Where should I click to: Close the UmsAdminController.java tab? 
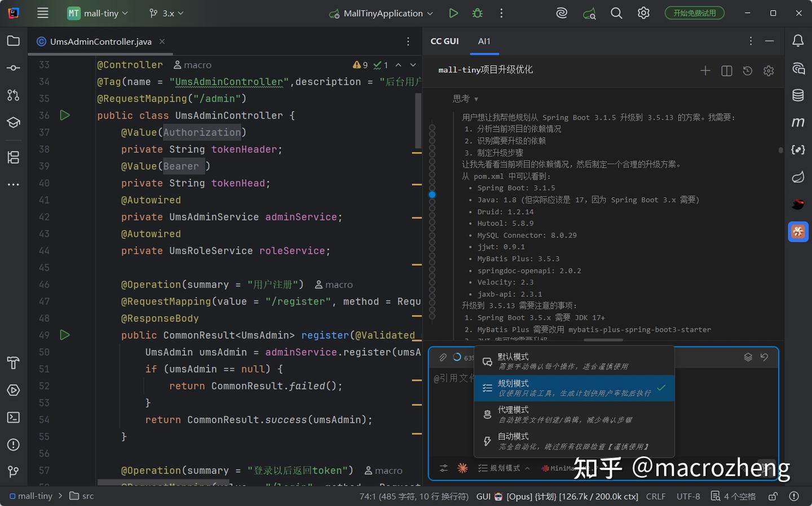(162, 41)
